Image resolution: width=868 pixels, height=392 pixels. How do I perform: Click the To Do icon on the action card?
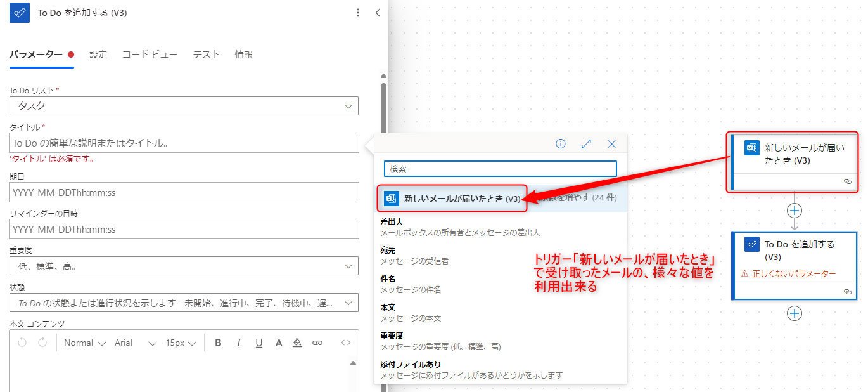coord(752,244)
